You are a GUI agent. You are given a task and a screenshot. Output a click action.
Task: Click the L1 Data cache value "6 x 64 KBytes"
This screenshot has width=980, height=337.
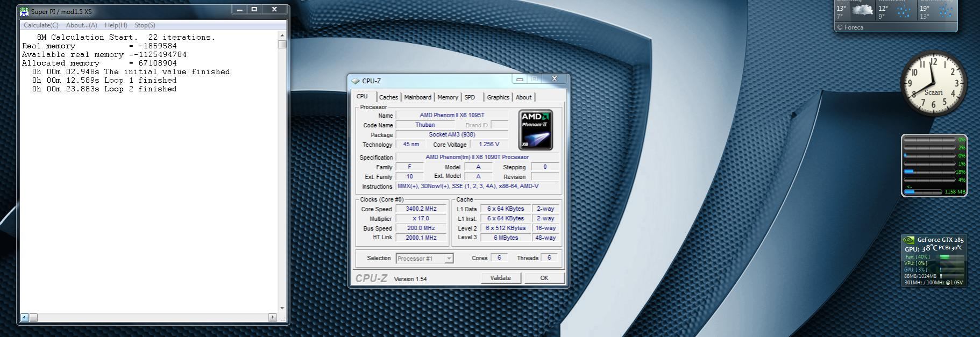(506, 209)
